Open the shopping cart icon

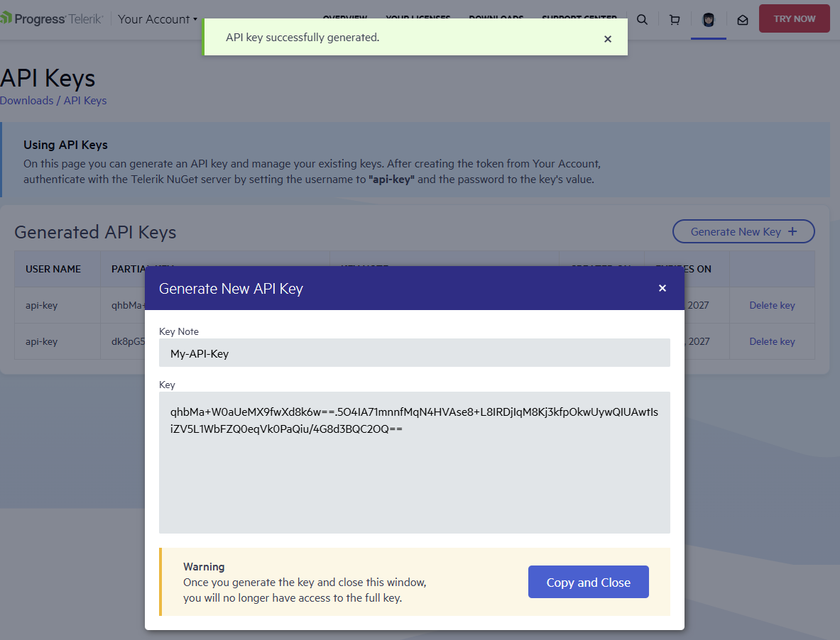[x=674, y=20]
